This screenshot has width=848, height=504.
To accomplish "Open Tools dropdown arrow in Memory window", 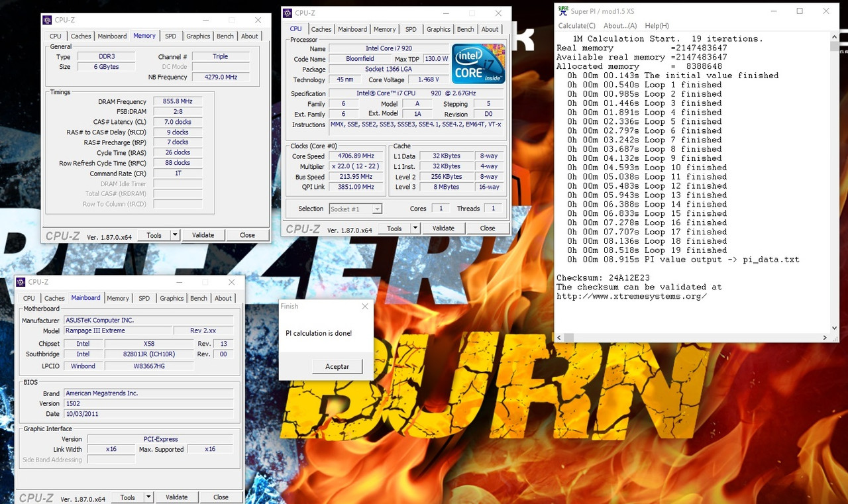I will tap(175, 235).
